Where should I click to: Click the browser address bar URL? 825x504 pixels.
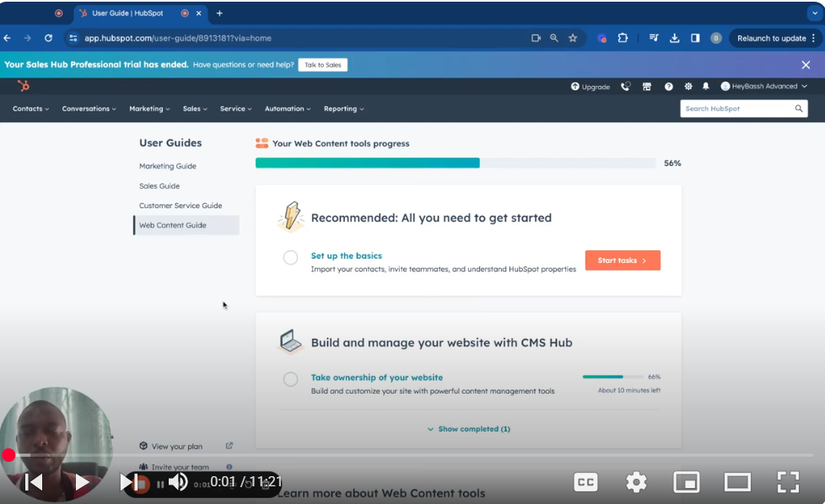[178, 38]
